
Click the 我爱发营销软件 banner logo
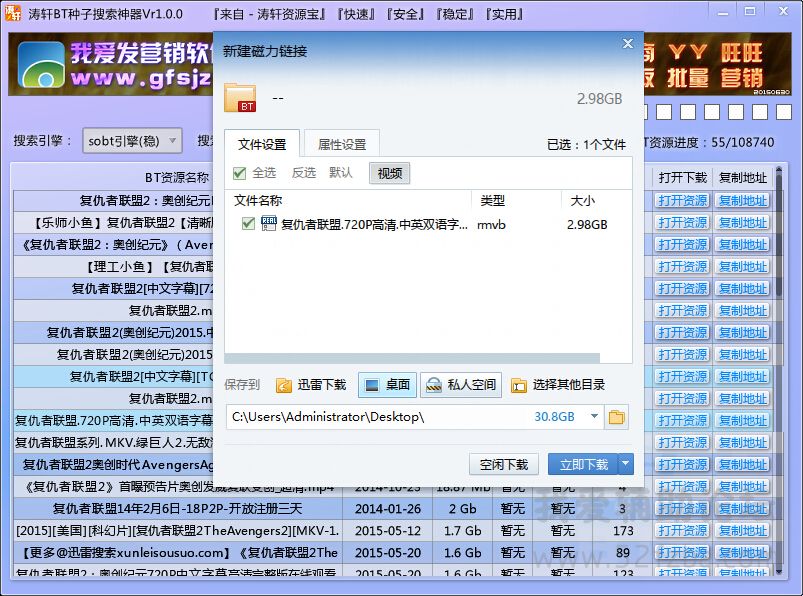point(41,65)
